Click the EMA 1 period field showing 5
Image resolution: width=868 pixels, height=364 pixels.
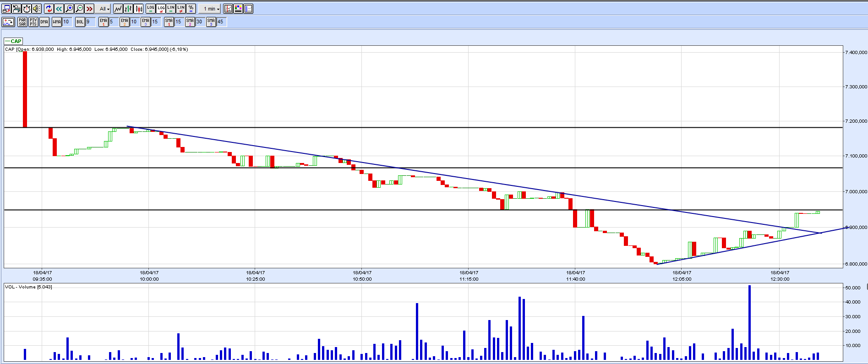(x=114, y=22)
